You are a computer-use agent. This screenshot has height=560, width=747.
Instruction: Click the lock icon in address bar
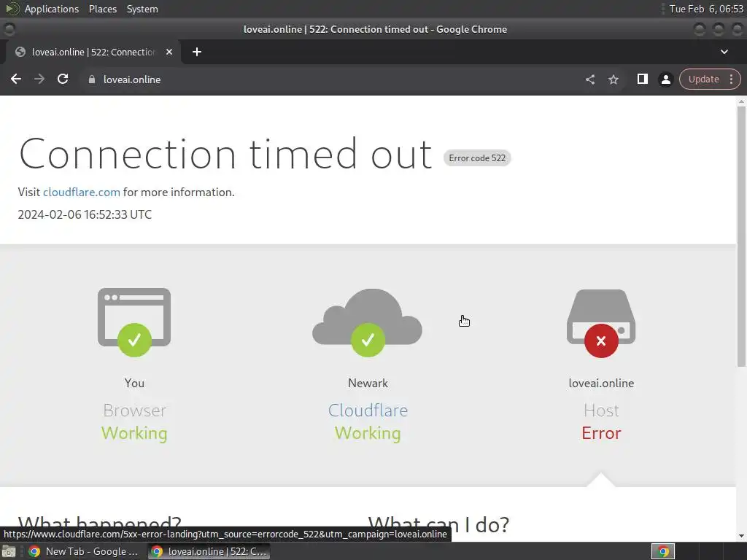[x=92, y=79]
